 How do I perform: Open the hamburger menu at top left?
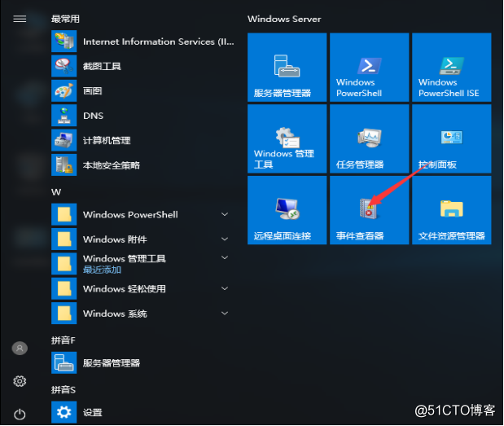point(20,19)
